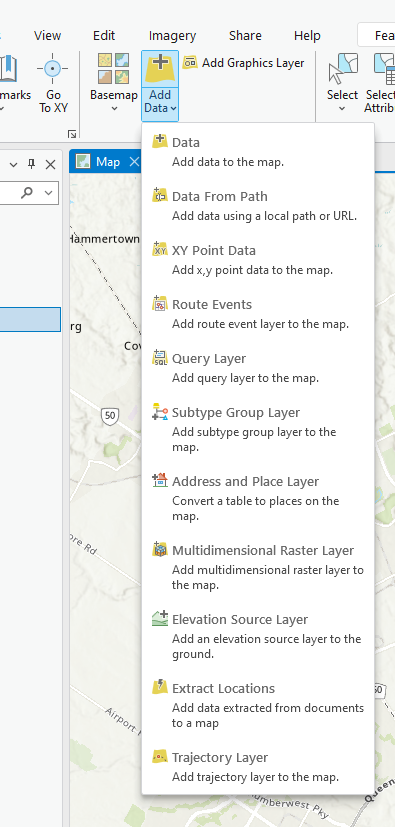
Task: Click the Add Data icon
Action: tap(160, 69)
